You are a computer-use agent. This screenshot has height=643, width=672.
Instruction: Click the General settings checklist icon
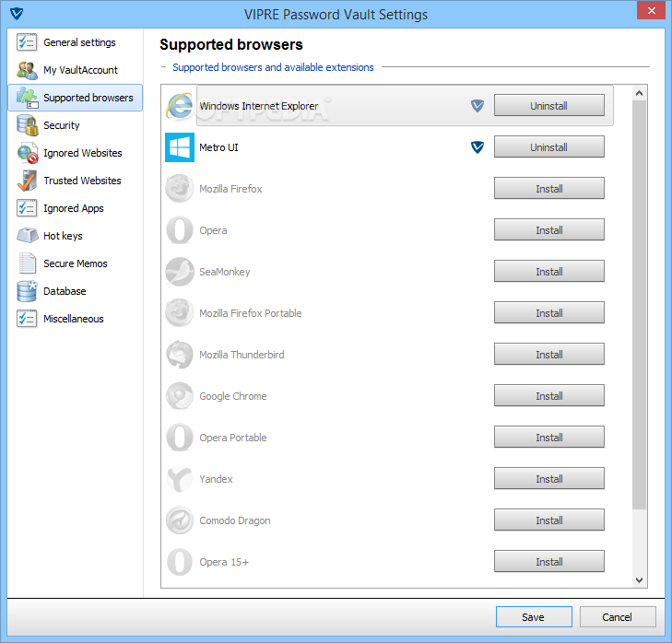tap(27, 42)
